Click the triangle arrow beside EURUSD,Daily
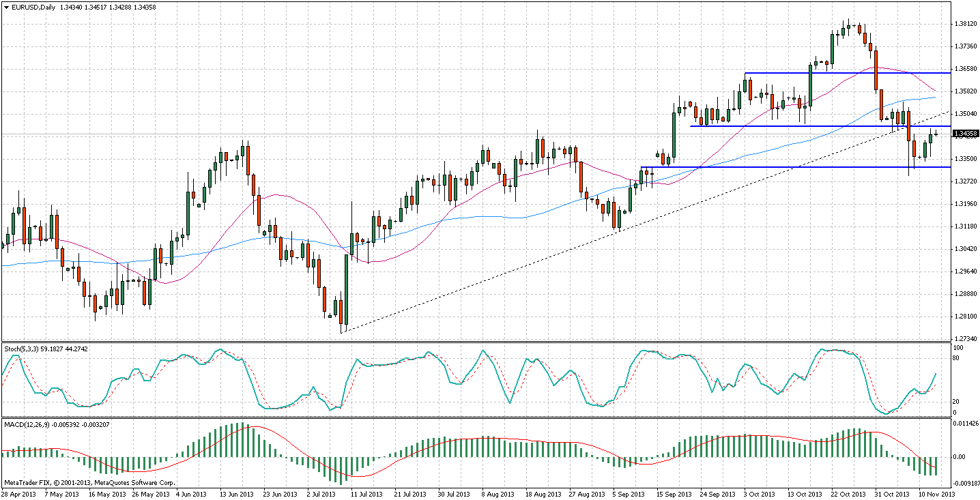980x500 pixels. 5,8
